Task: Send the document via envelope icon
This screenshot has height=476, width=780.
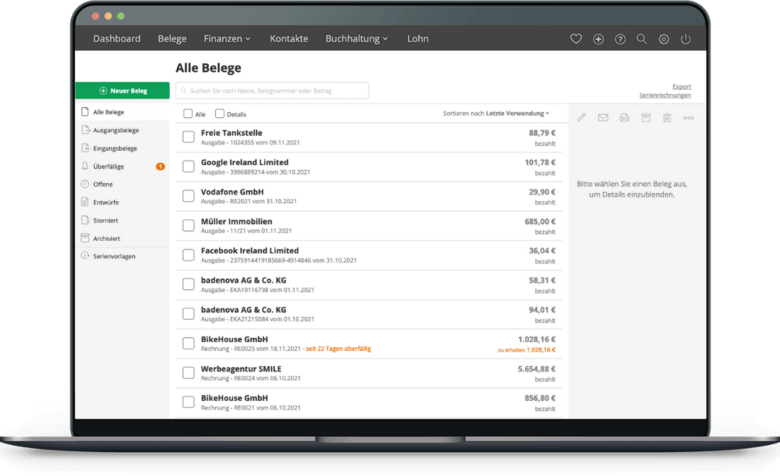Action: [603, 118]
